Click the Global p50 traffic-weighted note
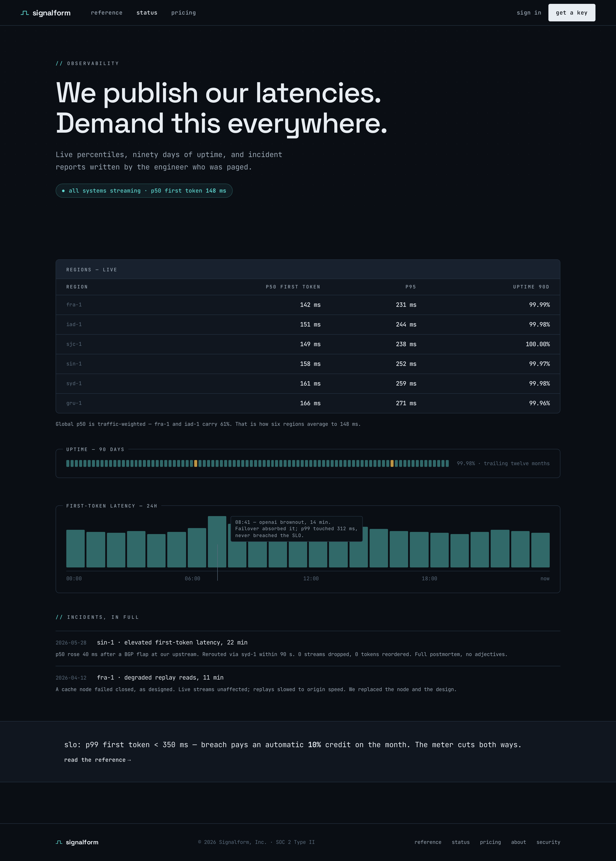This screenshot has width=616, height=861. [x=208, y=424]
